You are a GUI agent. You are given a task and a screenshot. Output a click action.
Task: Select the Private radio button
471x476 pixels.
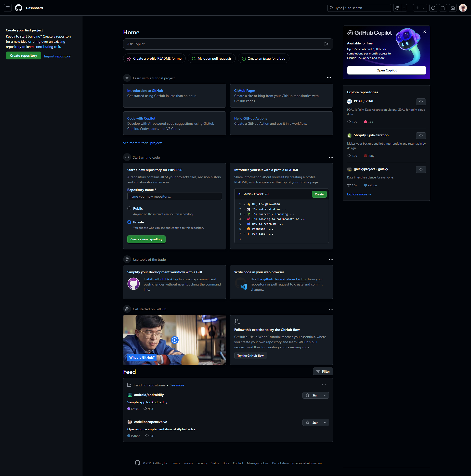pos(129,222)
